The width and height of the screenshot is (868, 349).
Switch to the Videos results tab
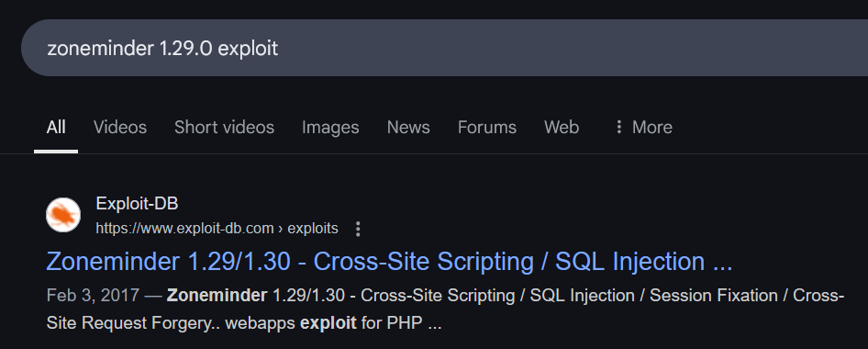tap(120, 128)
